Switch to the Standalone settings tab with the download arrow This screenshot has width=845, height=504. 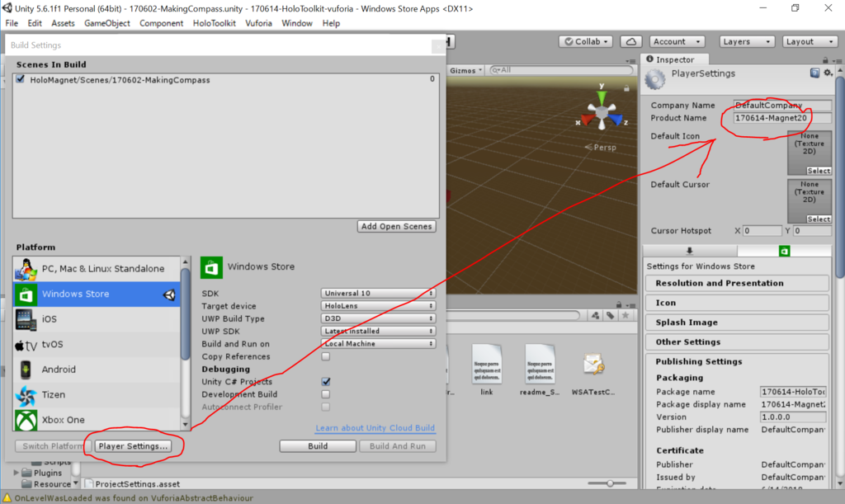pyautogui.click(x=690, y=251)
